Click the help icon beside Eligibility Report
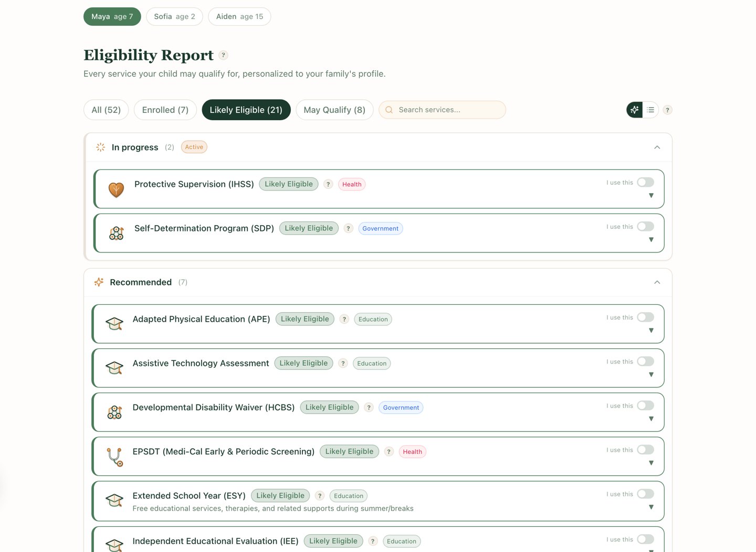The height and width of the screenshot is (552, 756). pyautogui.click(x=223, y=55)
